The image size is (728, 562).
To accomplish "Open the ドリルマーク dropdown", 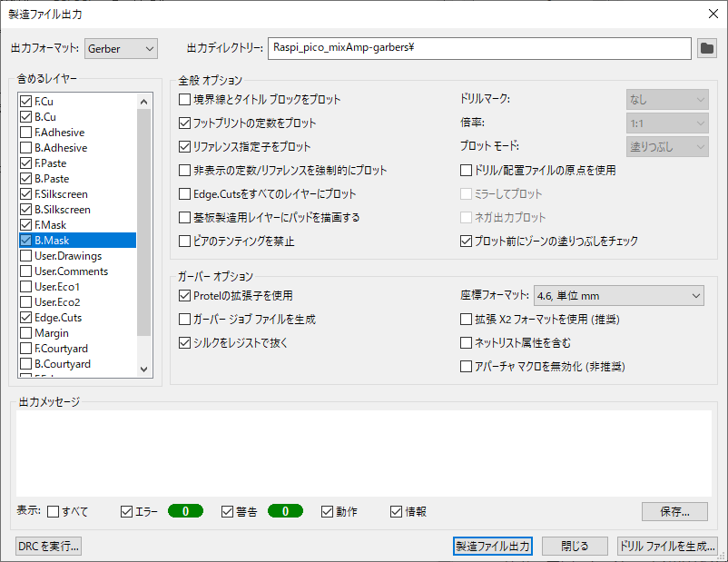I will click(667, 100).
